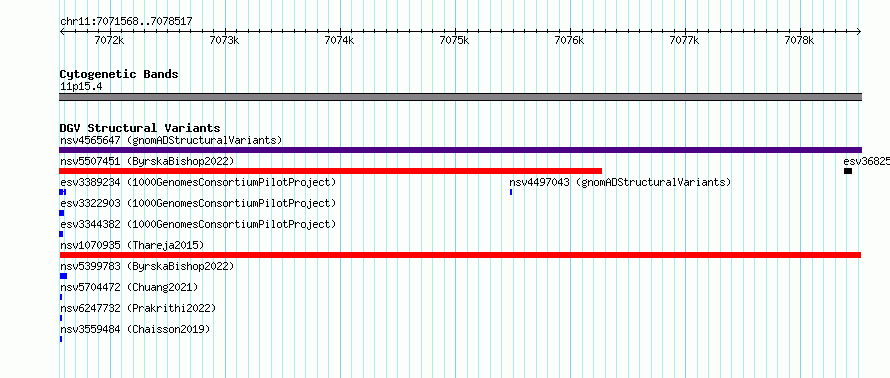
Task: Click the 7078k ruler tick label
Action: coord(799,41)
